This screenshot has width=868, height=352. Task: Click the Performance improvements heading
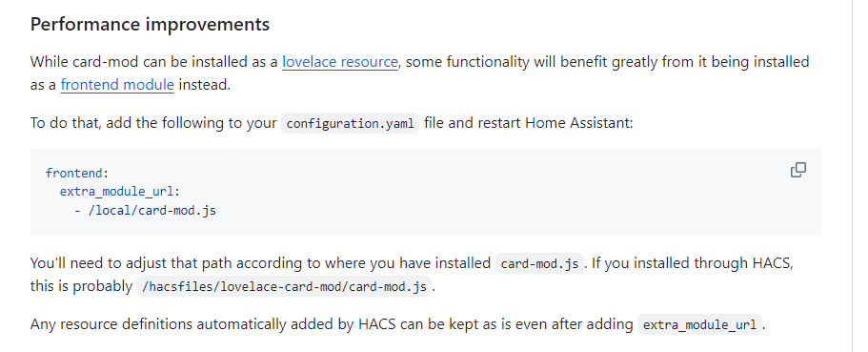pos(150,25)
